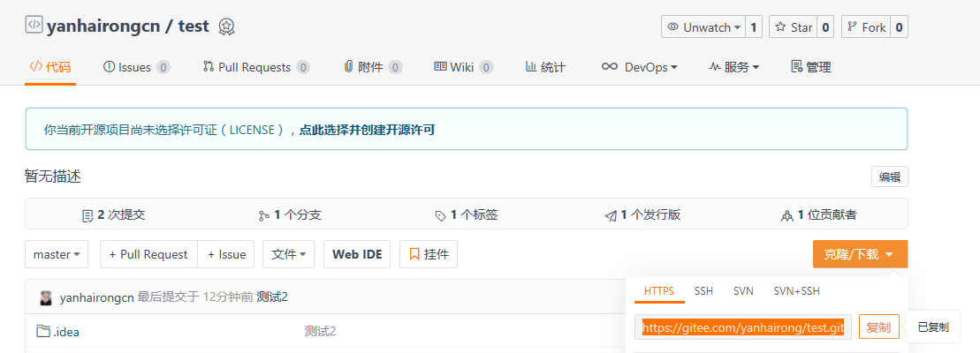Click the bookmark icon on the 挂件 button

414,254
